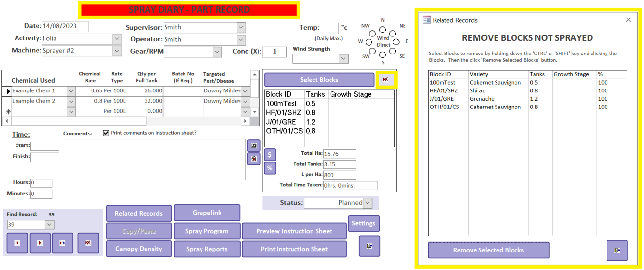Click Preview Instruction Sheet
The width and height of the screenshot is (644, 270).
(294, 231)
